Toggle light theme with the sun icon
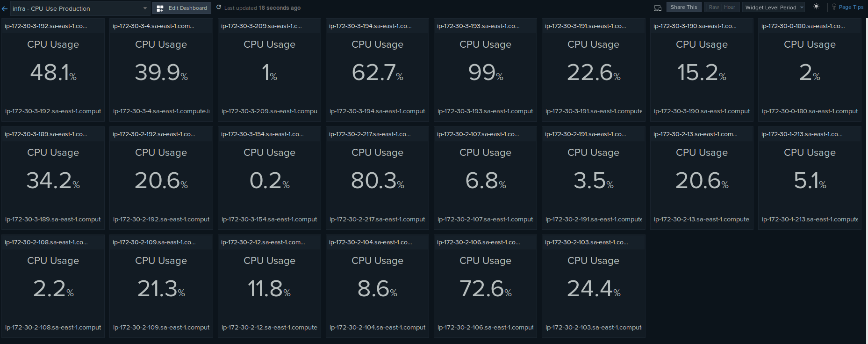 click(816, 7)
